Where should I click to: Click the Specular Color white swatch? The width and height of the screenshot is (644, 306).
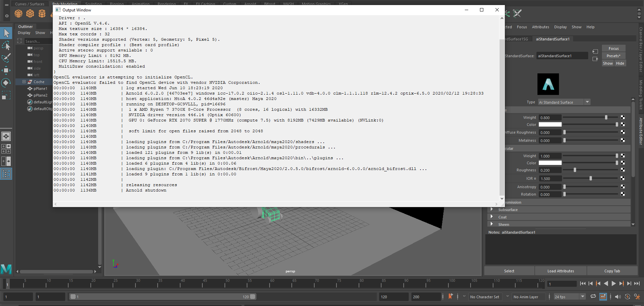point(550,163)
